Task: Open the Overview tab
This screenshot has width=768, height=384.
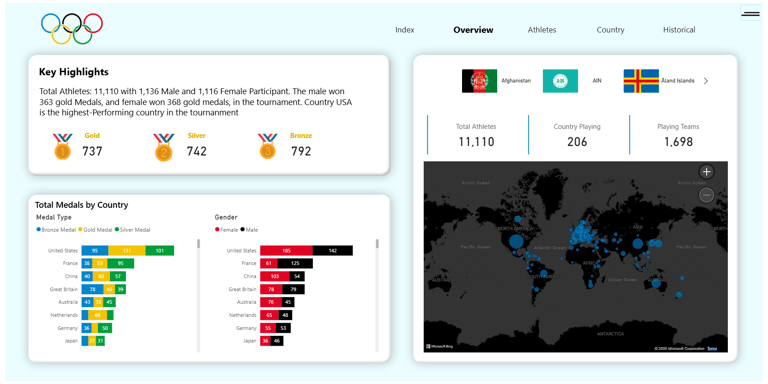Action: click(473, 30)
